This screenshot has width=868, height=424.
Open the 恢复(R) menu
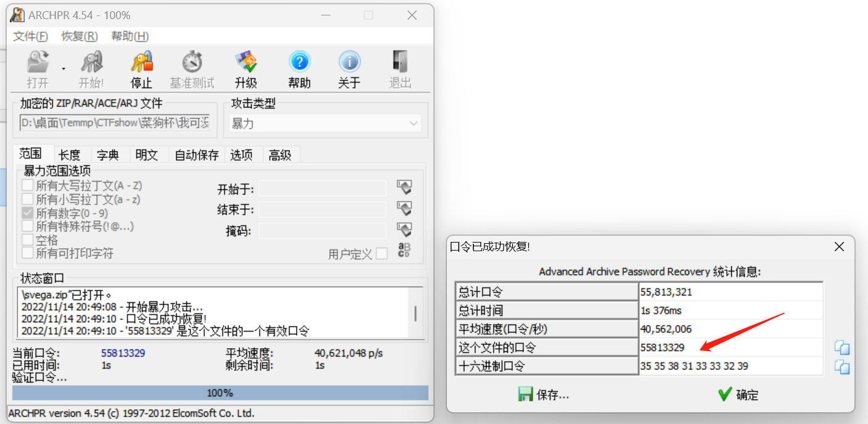click(80, 36)
